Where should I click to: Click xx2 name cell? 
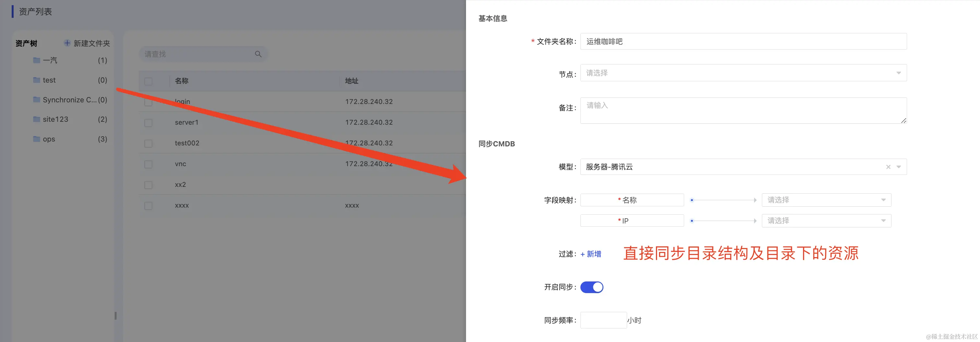pos(180,185)
